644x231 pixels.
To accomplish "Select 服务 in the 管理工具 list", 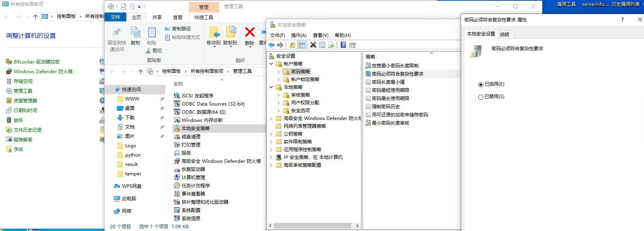I will [182, 153].
